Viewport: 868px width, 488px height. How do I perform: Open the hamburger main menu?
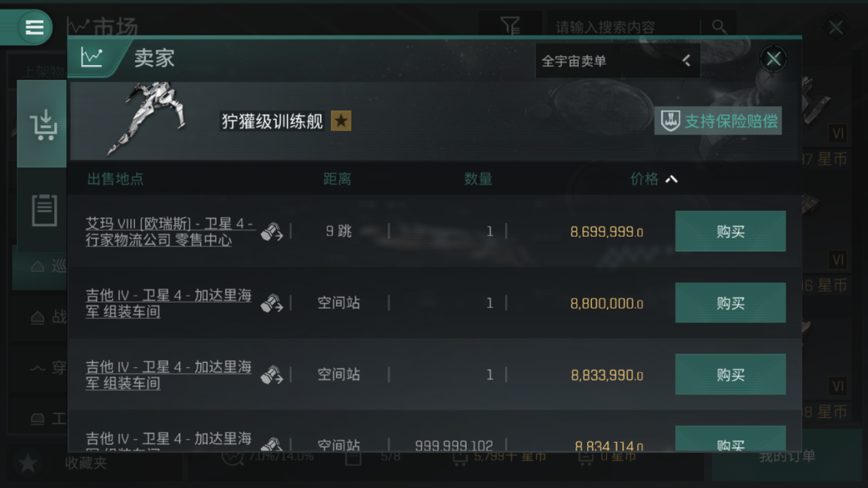coord(34,27)
